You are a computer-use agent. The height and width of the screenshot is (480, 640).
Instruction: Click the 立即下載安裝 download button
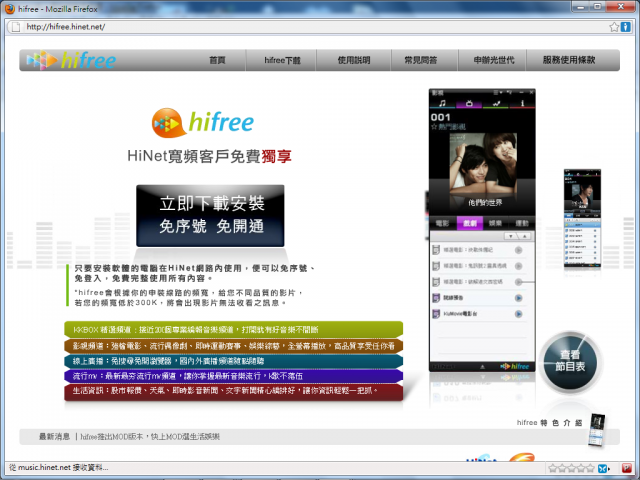[x=210, y=216]
